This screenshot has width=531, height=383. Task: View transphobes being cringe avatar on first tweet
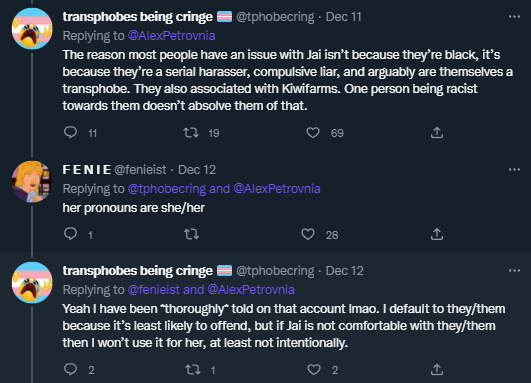click(x=32, y=28)
